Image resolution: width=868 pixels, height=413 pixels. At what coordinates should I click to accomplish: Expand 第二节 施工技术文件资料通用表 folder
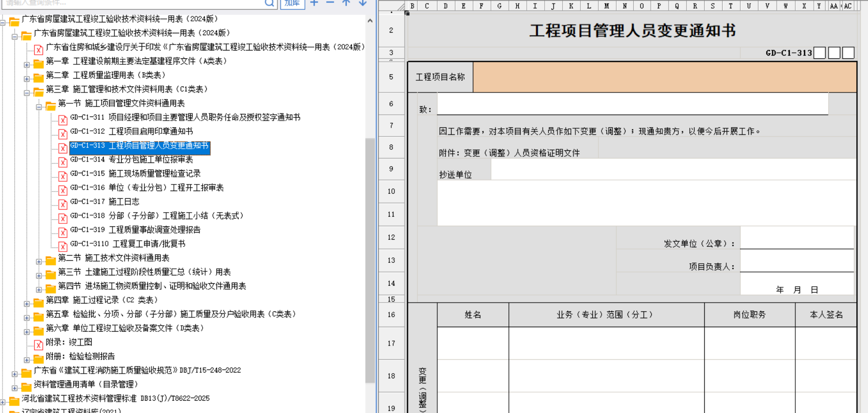tap(39, 261)
